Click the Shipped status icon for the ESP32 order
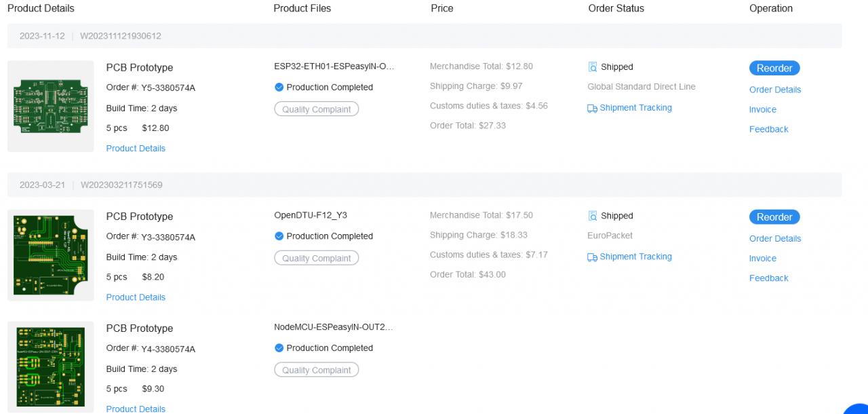 point(593,67)
